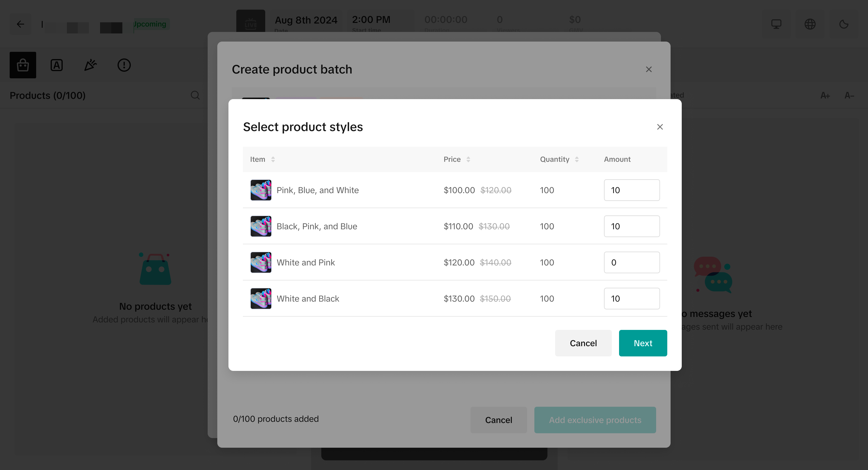Increase font size with A+ icon
Screen dimensions: 868x470
[x=825, y=96]
